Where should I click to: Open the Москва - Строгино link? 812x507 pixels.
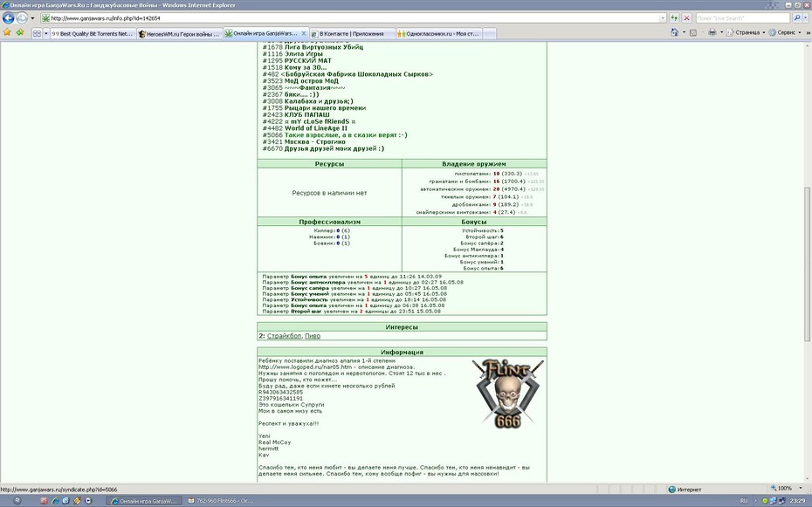315,141
